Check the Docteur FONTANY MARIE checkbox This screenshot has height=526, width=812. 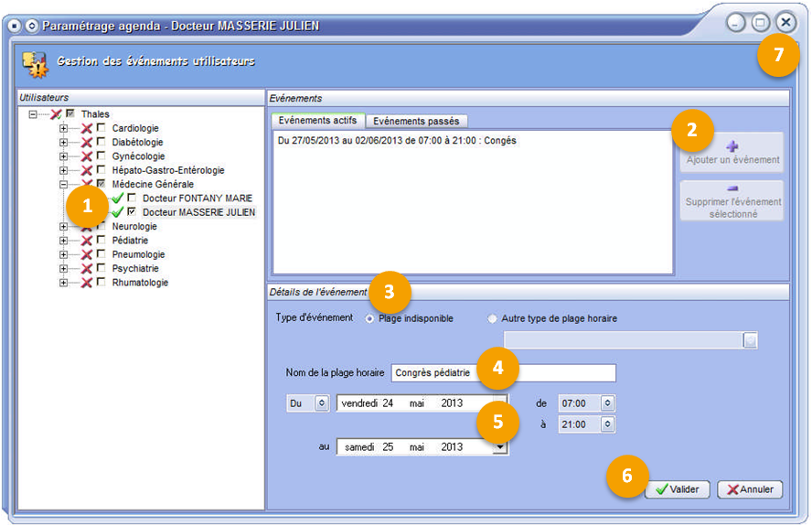133,199
